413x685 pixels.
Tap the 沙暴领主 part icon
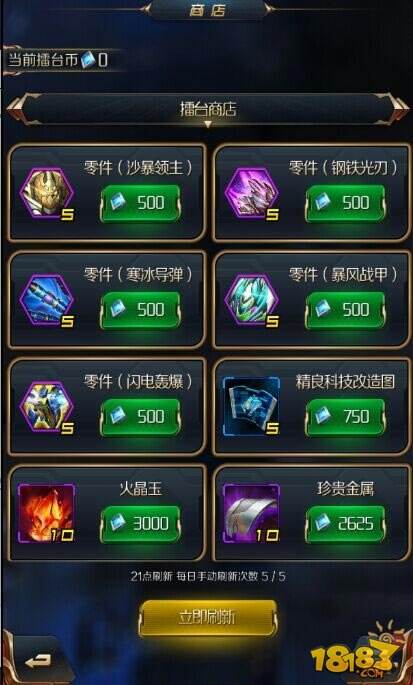46,193
